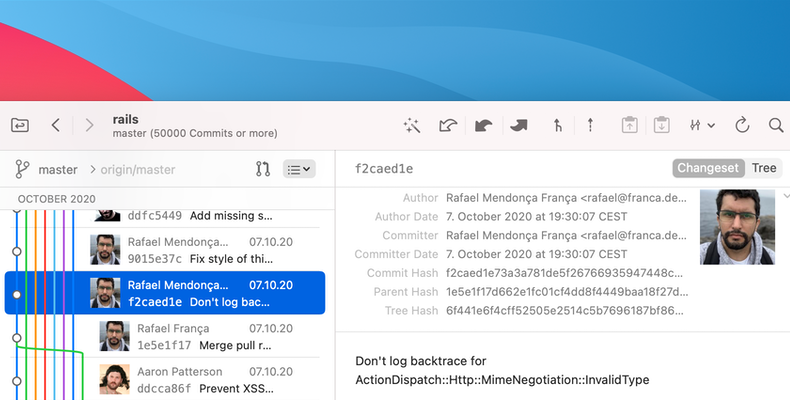This screenshot has width=790, height=400.
Task: Click the Fetch icon with outlined arrow
Action: (x=448, y=125)
